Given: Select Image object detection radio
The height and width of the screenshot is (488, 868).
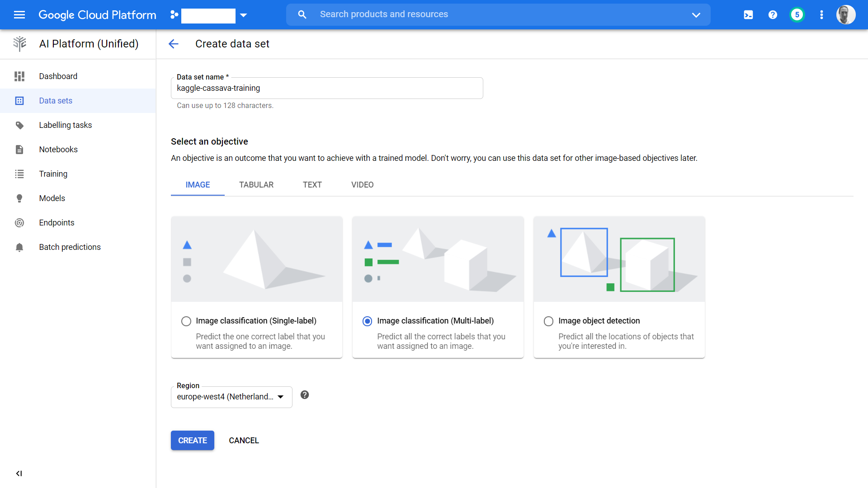Looking at the screenshot, I should (x=548, y=321).
